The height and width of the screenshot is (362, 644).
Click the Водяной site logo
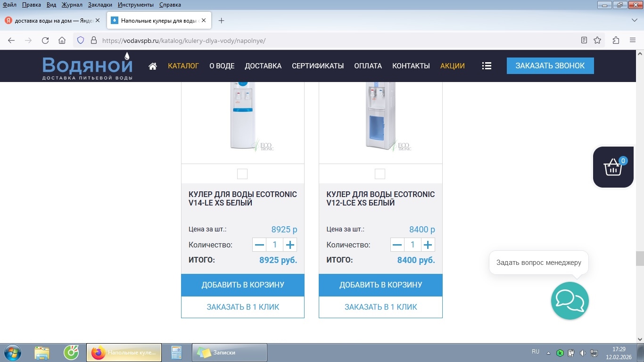click(87, 66)
